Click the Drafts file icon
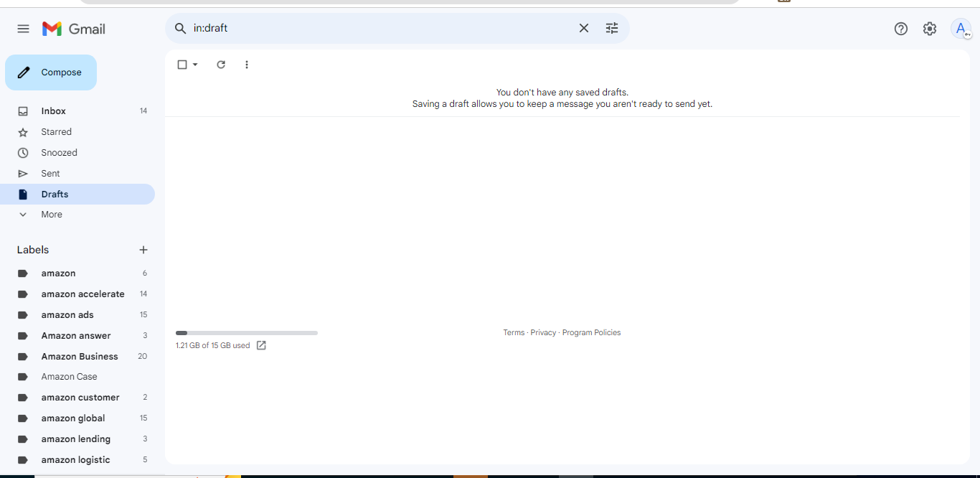The image size is (980, 478). click(23, 195)
